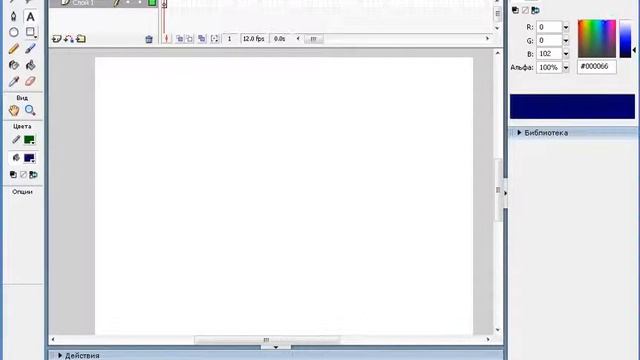The image size is (640, 360).
Task: Select the Ink Bottle tool
Action: click(x=13, y=65)
